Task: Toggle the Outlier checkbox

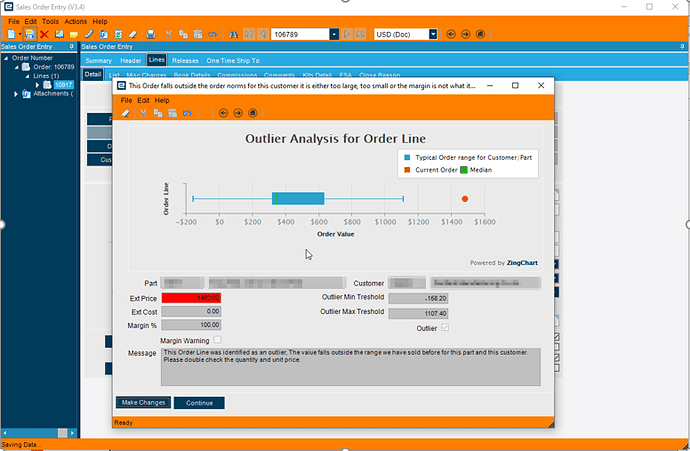Action: click(445, 327)
